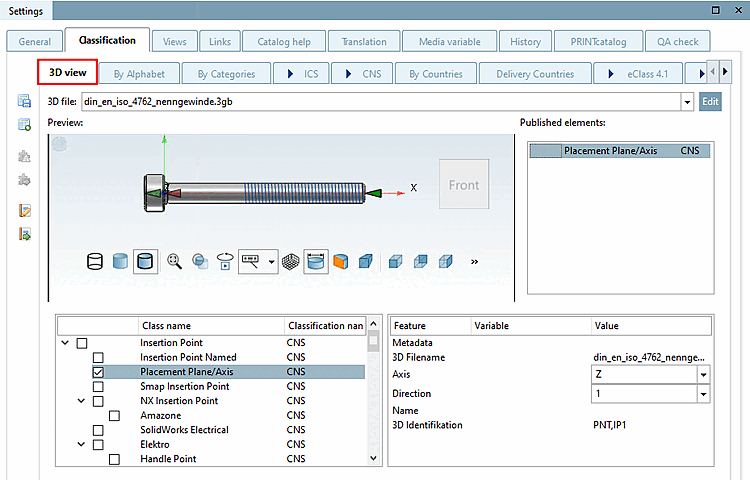Click the class list vertical scrollbar
This screenshot has width=750, height=480.
point(374,400)
